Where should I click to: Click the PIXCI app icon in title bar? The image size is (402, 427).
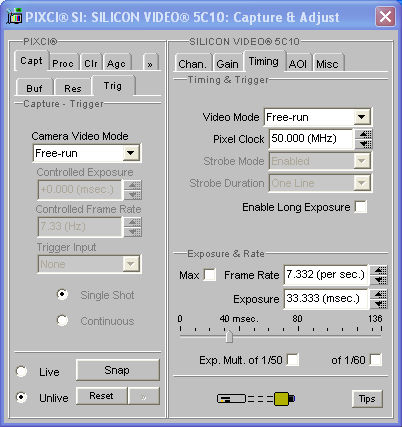(14, 16)
